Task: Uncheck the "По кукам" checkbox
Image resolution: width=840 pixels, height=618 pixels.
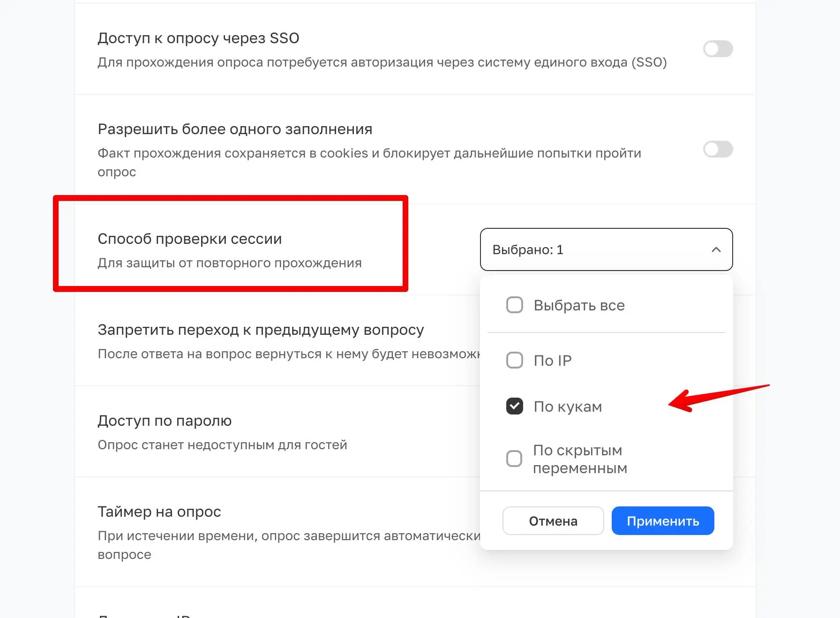Action: [x=514, y=406]
